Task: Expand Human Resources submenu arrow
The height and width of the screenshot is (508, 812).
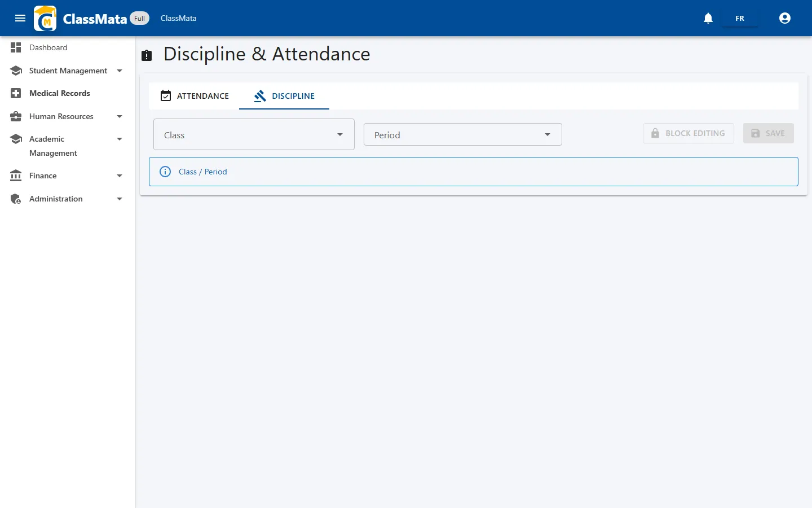Action: (x=120, y=116)
